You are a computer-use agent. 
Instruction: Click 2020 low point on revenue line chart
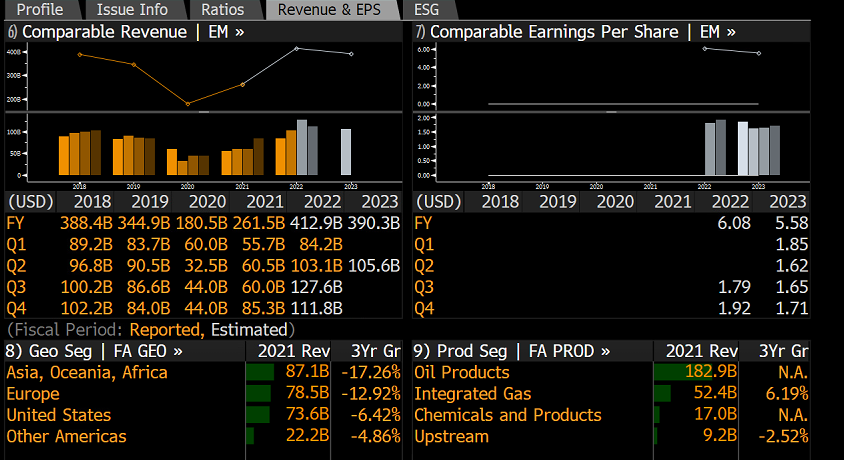point(188,104)
